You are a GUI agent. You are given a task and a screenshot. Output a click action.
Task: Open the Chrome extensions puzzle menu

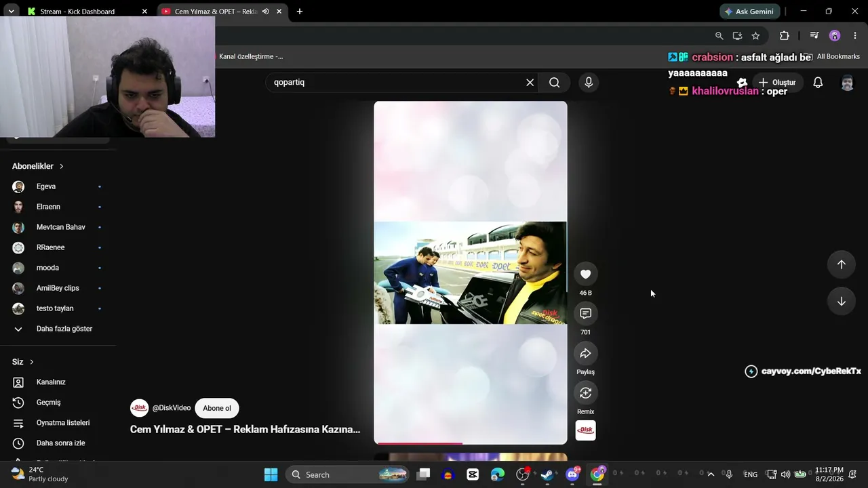point(784,36)
